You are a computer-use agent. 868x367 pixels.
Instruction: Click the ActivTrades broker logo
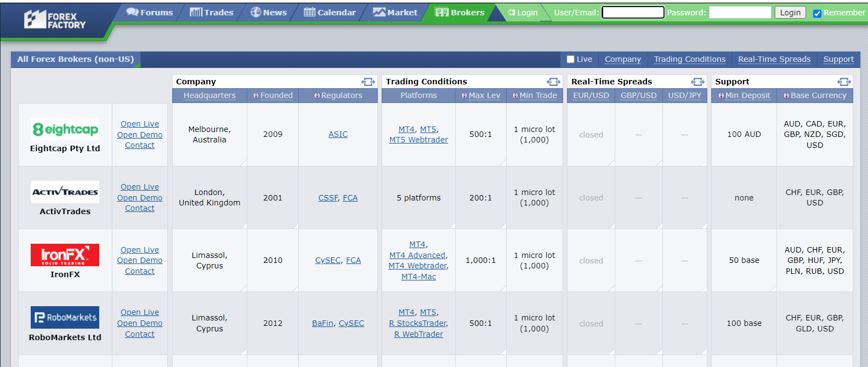point(65,192)
